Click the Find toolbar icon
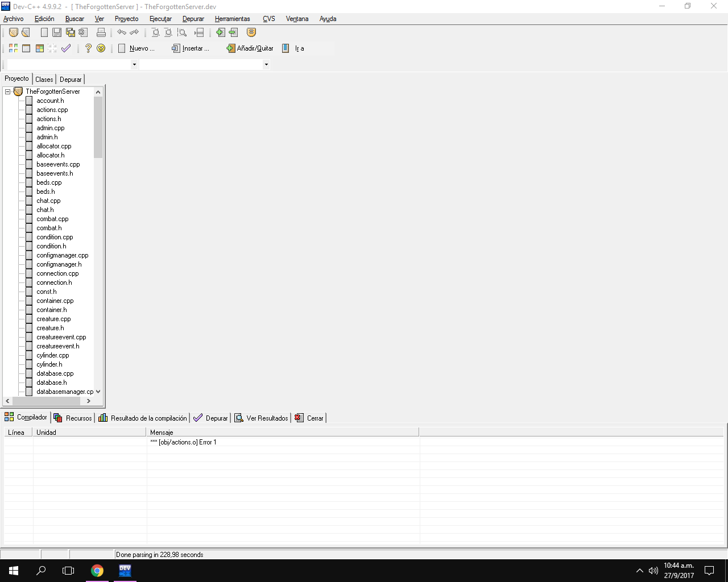Image resolution: width=728 pixels, height=582 pixels. 155,32
